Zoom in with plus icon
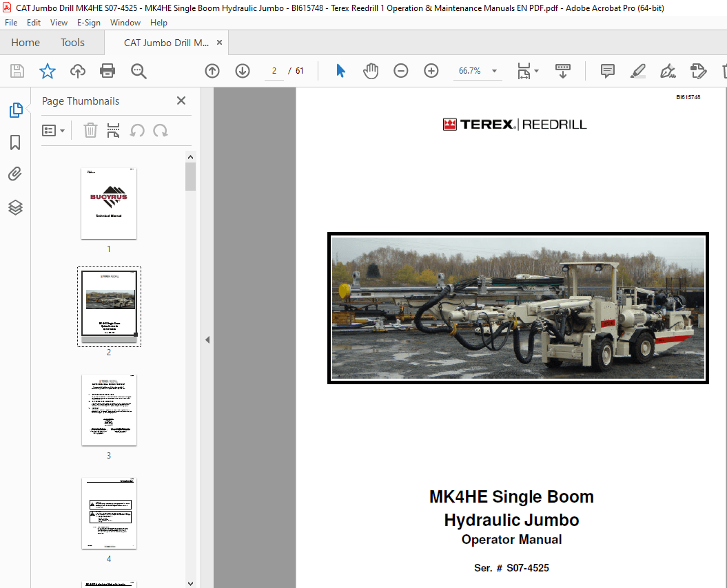 431,71
